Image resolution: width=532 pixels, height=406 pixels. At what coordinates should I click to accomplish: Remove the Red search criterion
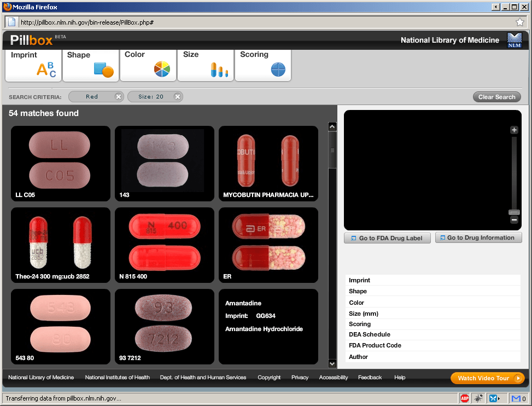click(118, 97)
